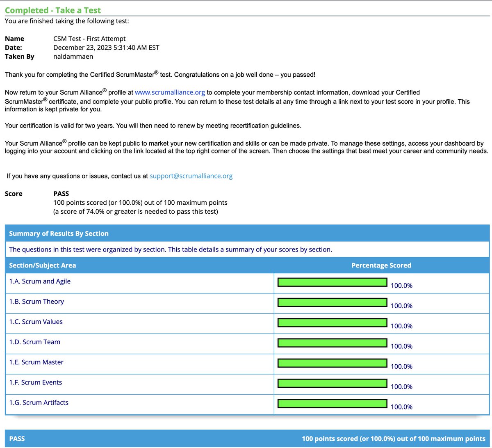Click the Summary of Results By Section header

click(59, 233)
